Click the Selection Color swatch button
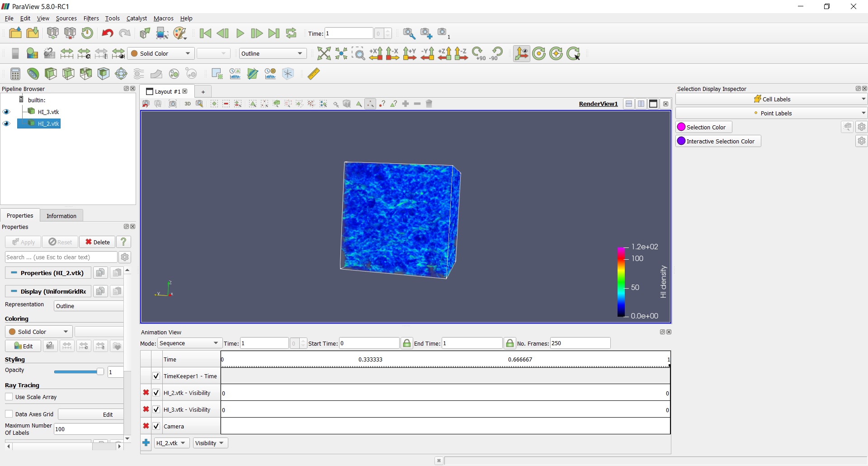 coord(704,127)
